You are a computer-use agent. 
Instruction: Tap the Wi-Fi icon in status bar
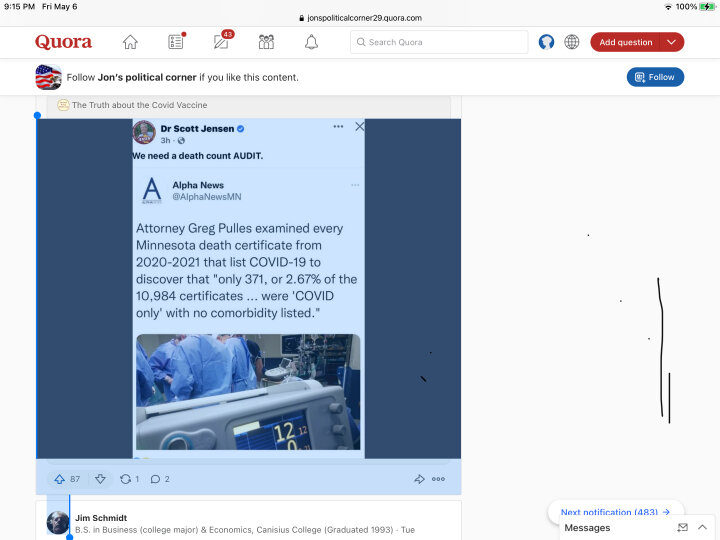click(668, 6)
